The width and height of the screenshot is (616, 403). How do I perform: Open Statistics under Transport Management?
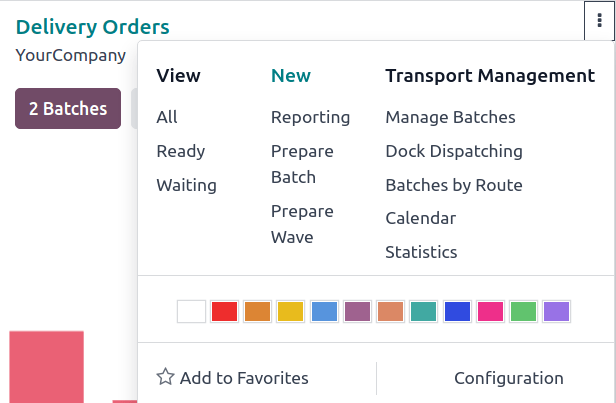tap(421, 252)
